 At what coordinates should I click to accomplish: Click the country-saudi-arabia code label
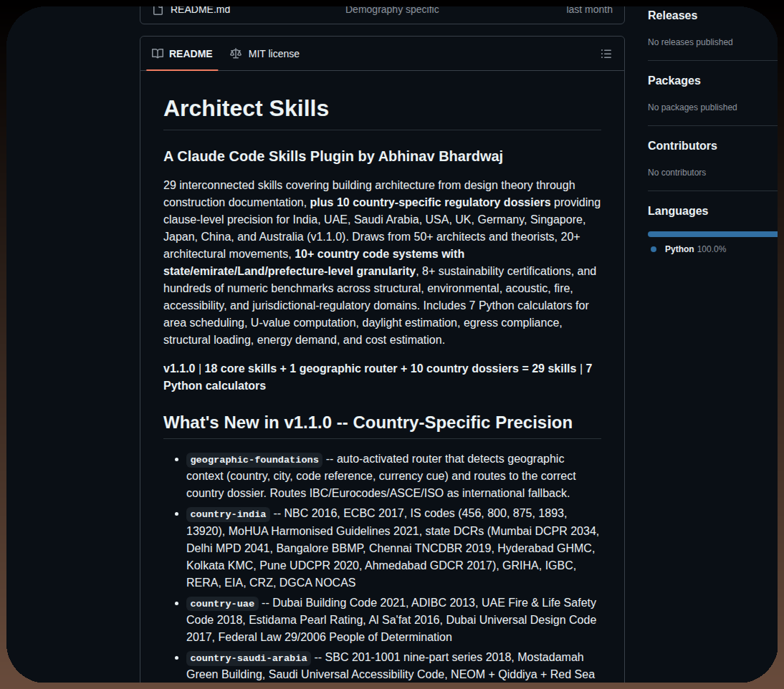coord(249,658)
